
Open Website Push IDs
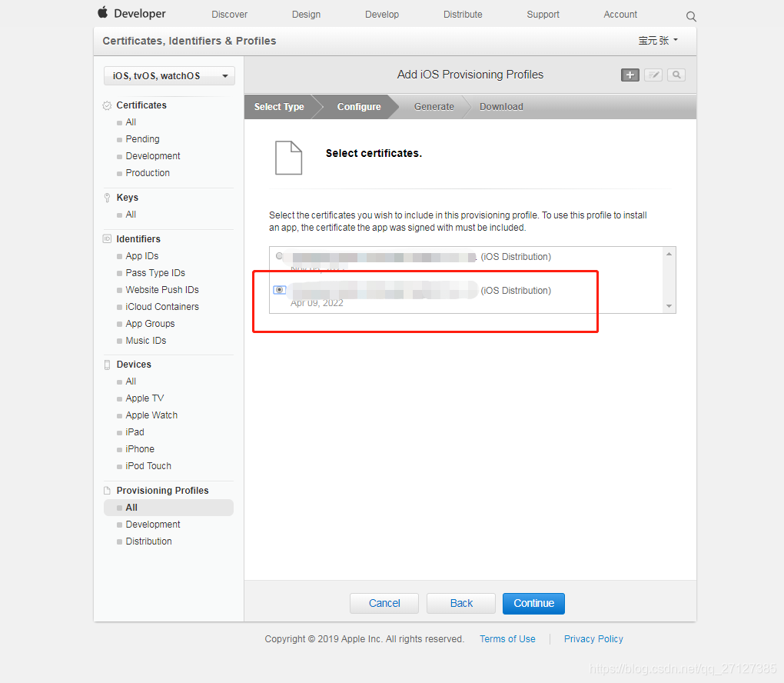[162, 290]
